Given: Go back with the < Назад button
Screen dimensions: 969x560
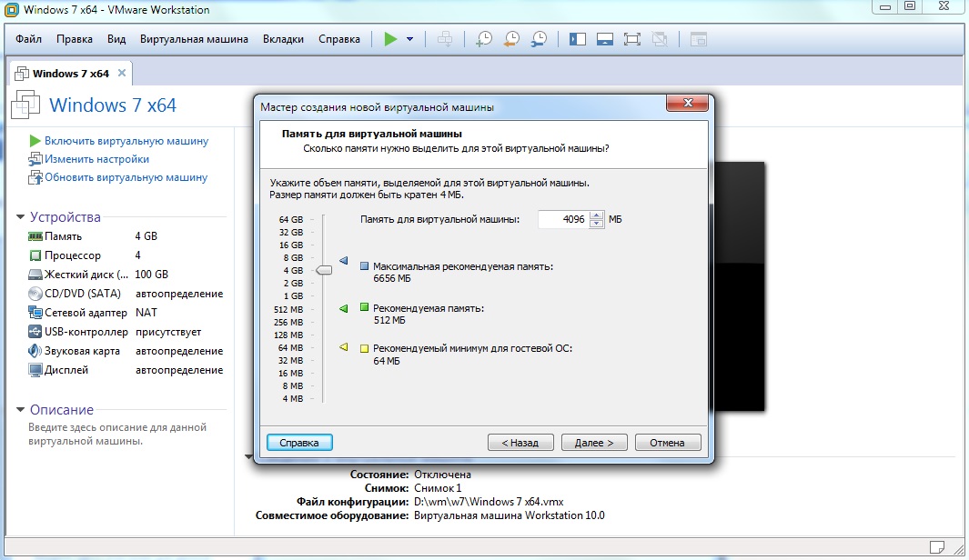Looking at the screenshot, I should [x=520, y=443].
